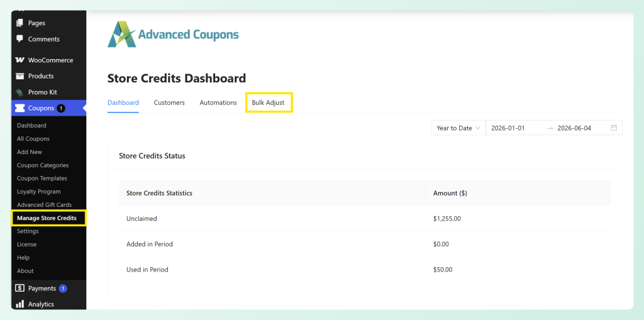Open Loyalty Program link

pos(38,191)
